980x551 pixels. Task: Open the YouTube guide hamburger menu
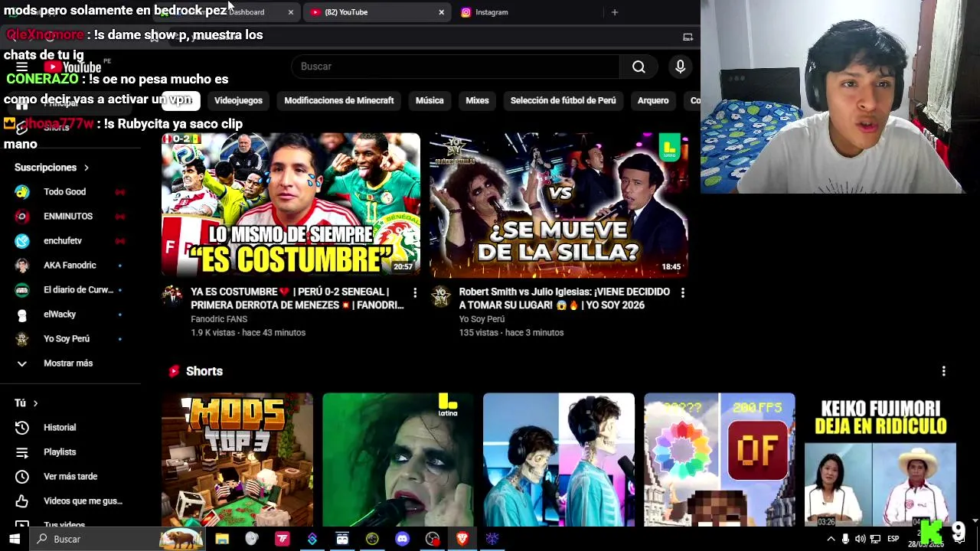click(21, 67)
